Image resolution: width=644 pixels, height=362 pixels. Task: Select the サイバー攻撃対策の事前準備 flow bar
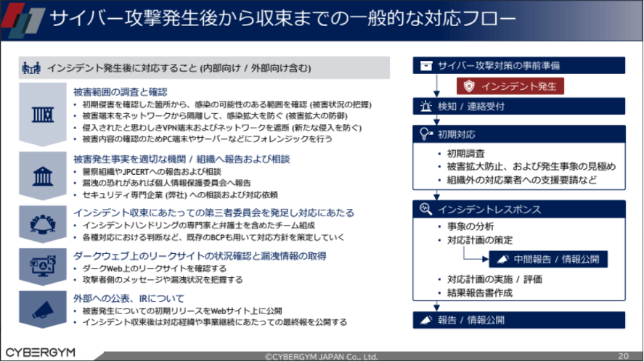(x=518, y=66)
